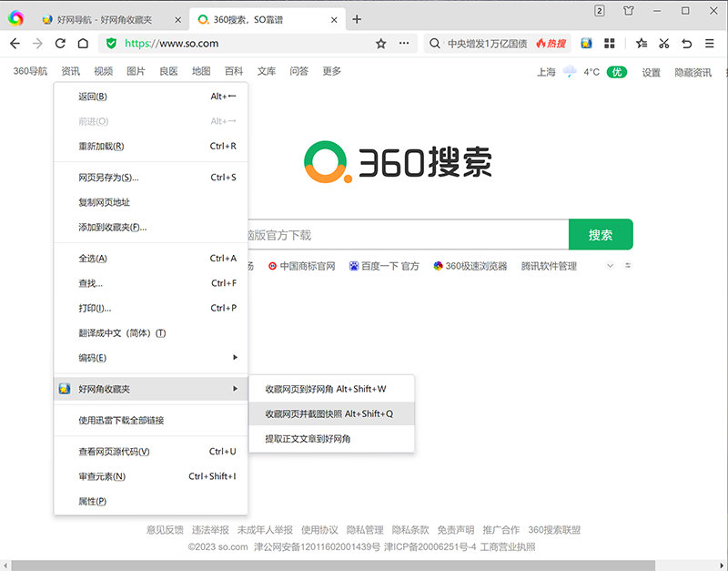The image size is (728, 571).
Task: Bookmark the page with the star icon
Action: 381,43
